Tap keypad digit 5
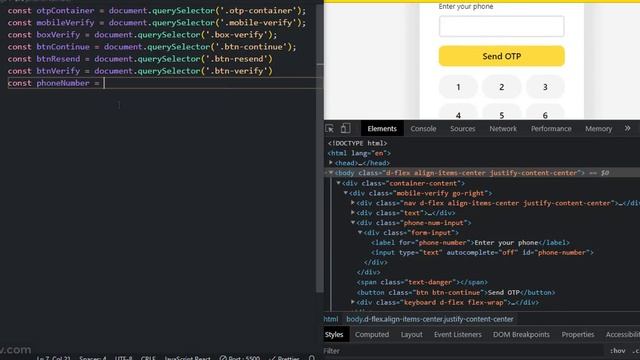Viewport: 640px width, 360px height. [502, 113]
